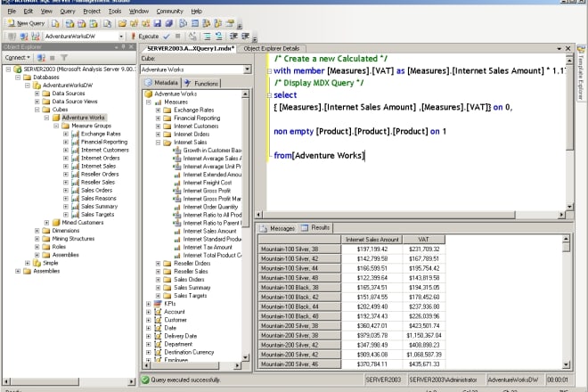Decrease indent of the query text
Screen dimensions: 588x392
(233, 36)
